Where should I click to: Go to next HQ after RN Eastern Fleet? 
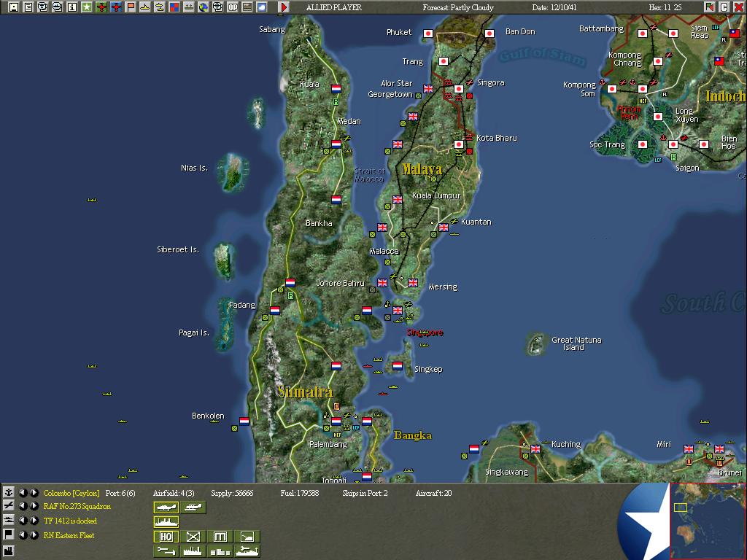(x=34, y=534)
